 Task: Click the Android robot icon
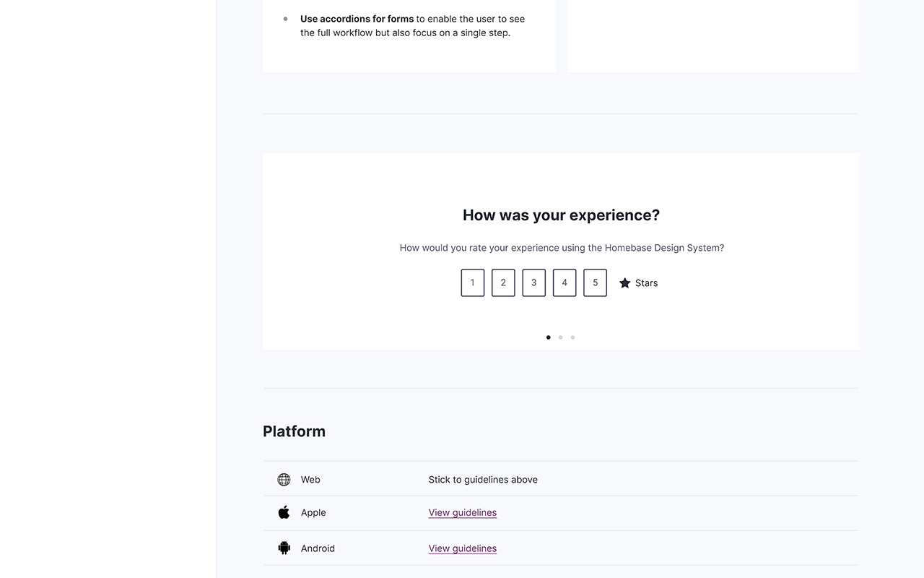click(x=284, y=548)
